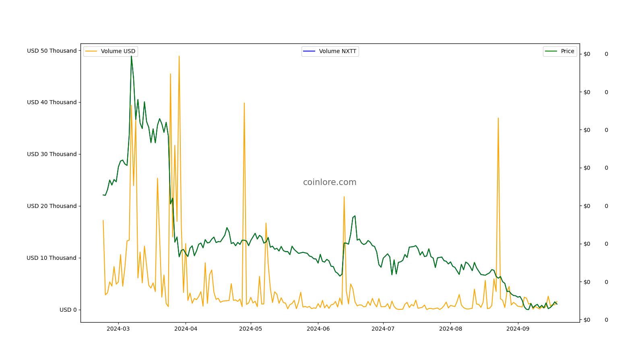Click the USD 10 Thousand axis label
The width and height of the screenshot is (644, 362).
(x=52, y=258)
